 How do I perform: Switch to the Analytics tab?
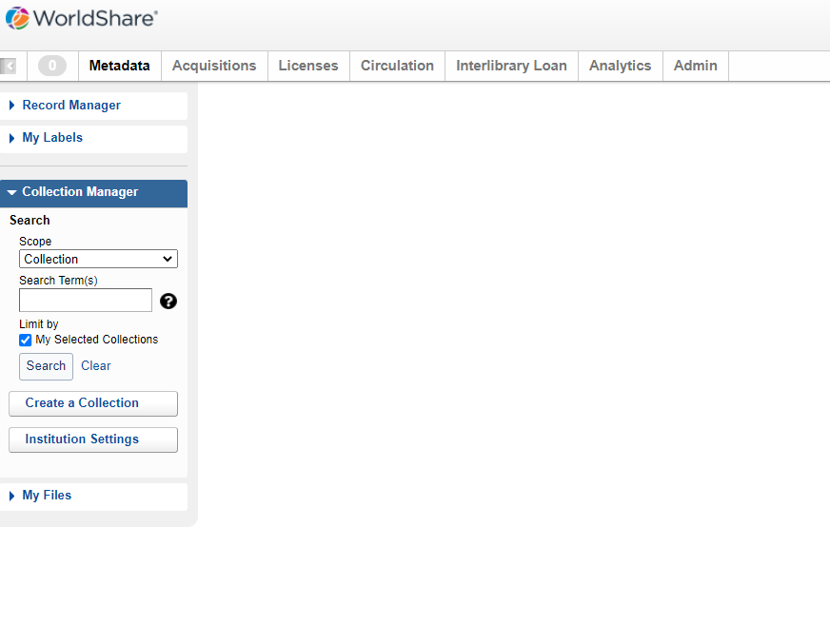pos(621,66)
